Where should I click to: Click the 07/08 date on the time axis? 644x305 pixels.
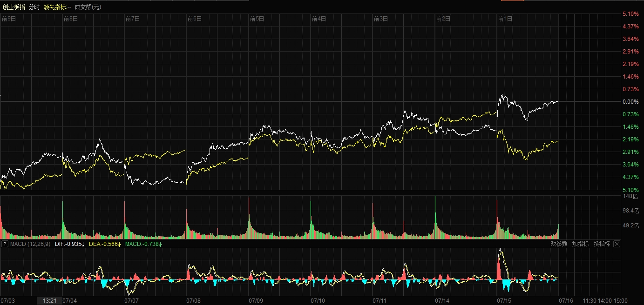(194, 301)
